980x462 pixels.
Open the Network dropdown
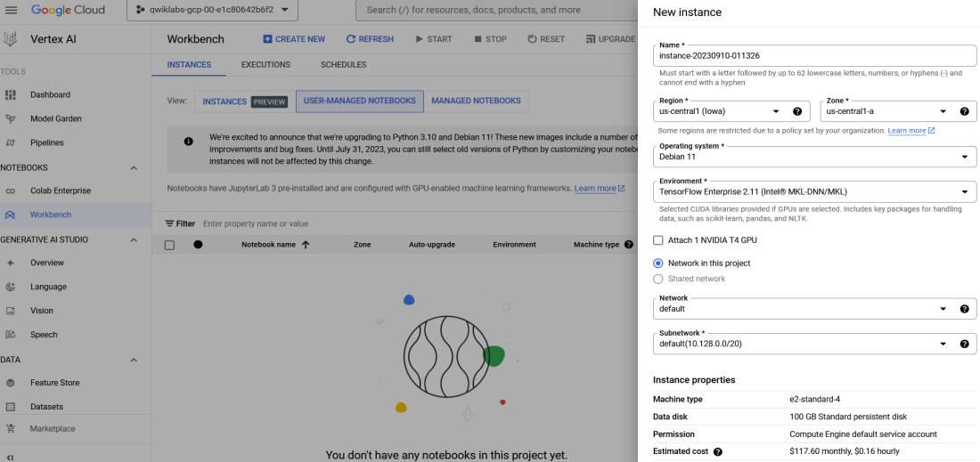(814, 308)
